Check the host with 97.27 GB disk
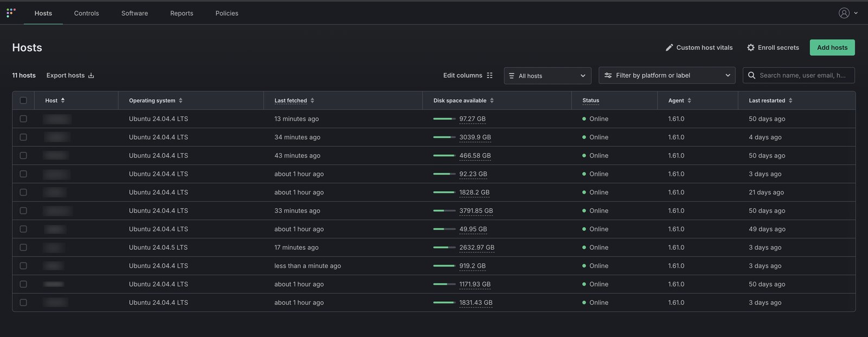This screenshot has width=868, height=337. coord(23,119)
